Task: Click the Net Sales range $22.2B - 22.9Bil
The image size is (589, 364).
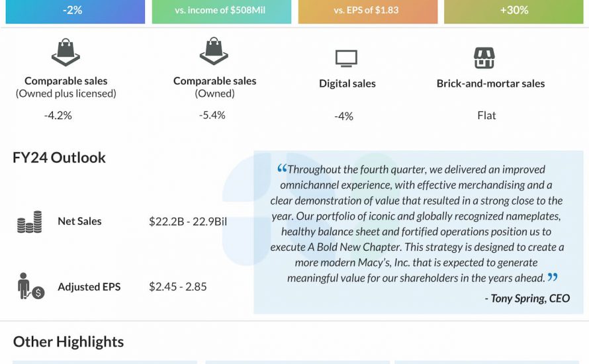Action: tap(188, 221)
